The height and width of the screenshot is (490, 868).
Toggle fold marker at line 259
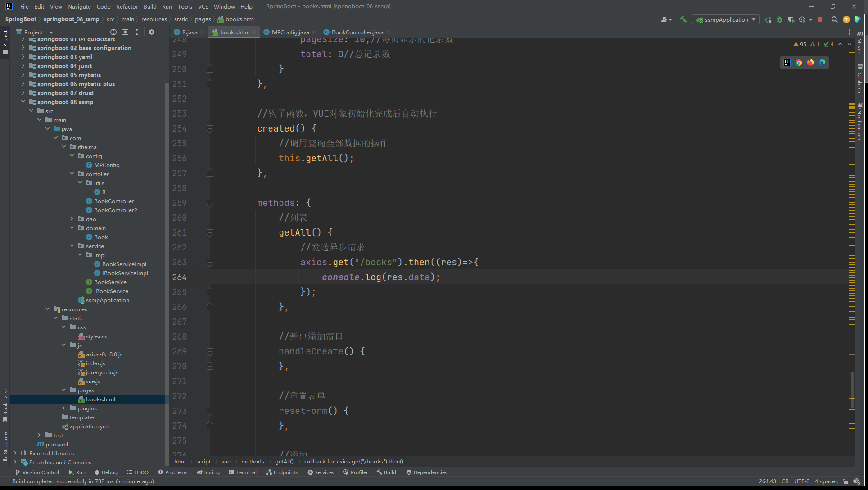pyautogui.click(x=210, y=203)
